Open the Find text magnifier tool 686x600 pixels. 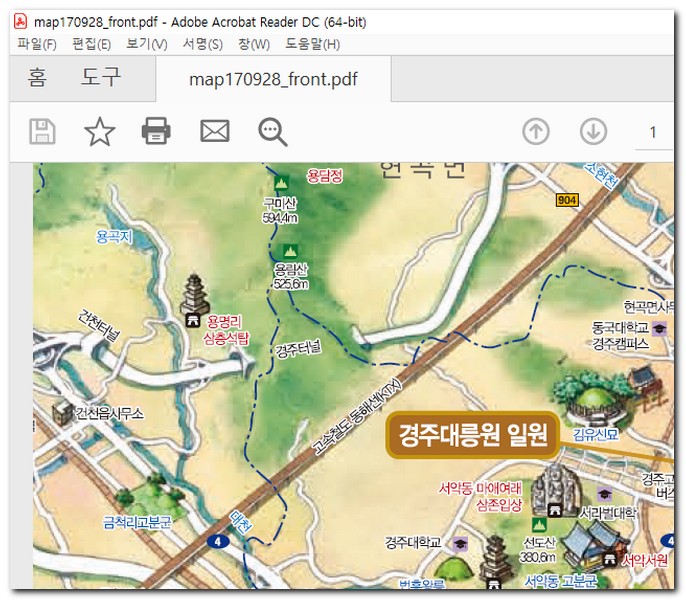[272, 131]
